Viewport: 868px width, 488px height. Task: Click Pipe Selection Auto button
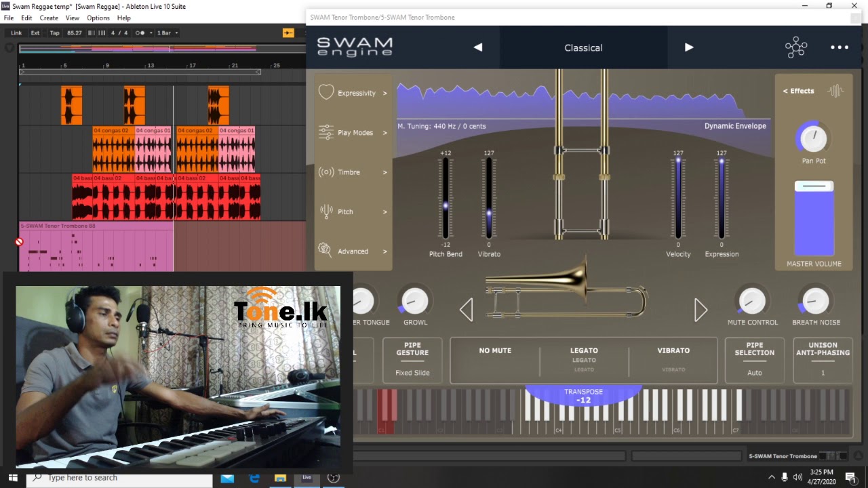click(754, 361)
